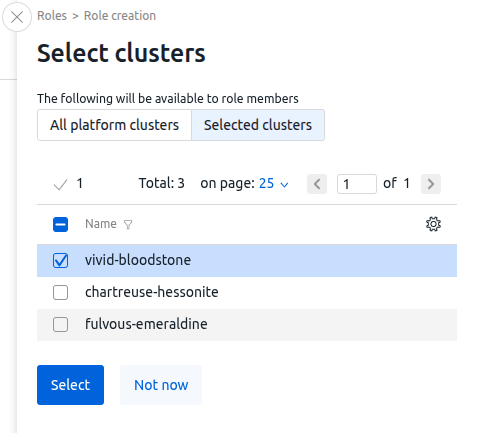The width and height of the screenshot is (477, 433).
Task: Open the items on page 25 dropdown
Action: coord(274,183)
